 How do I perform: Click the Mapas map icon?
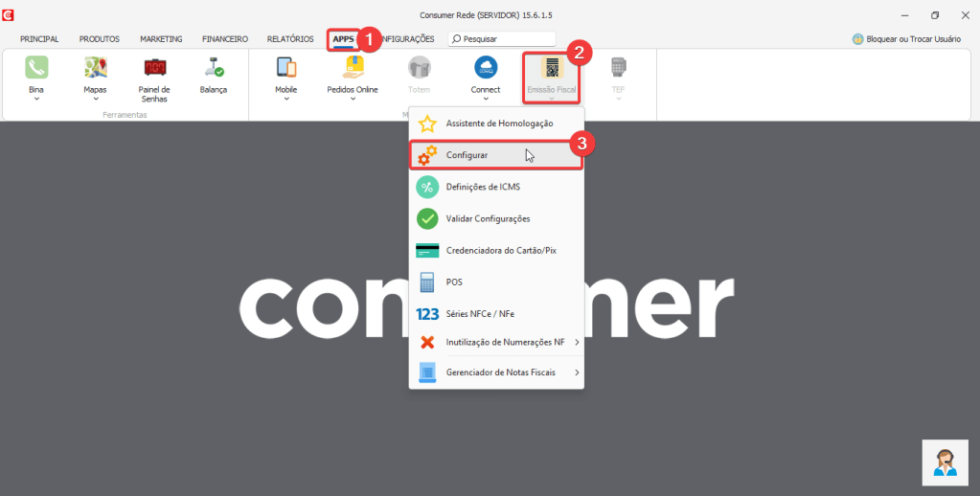(x=95, y=67)
